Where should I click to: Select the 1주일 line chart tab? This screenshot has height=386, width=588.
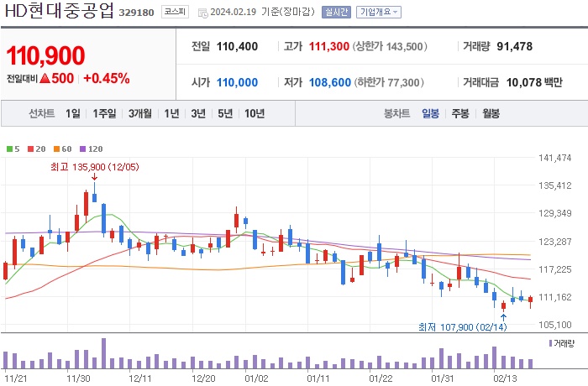104,113
